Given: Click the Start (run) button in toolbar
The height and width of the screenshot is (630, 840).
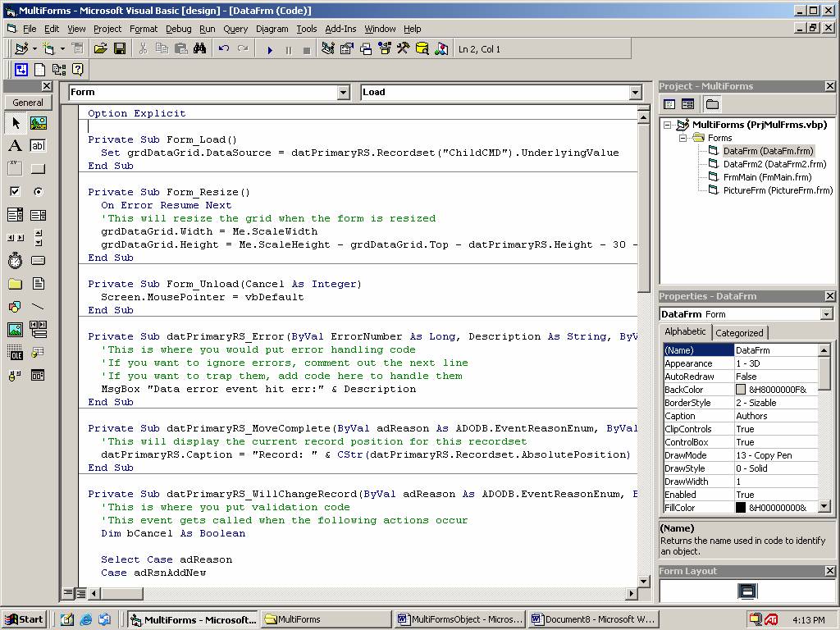Looking at the screenshot, I should (270, 49).
